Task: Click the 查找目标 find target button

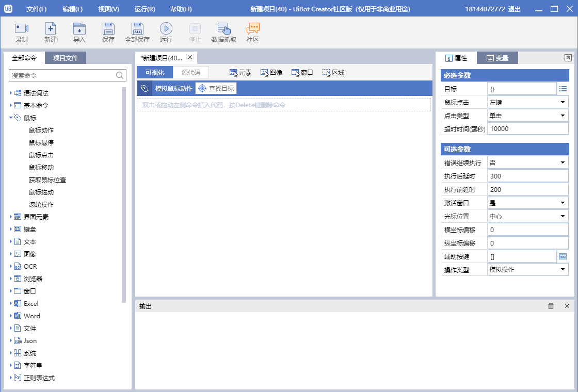Action: coord(216,88)
